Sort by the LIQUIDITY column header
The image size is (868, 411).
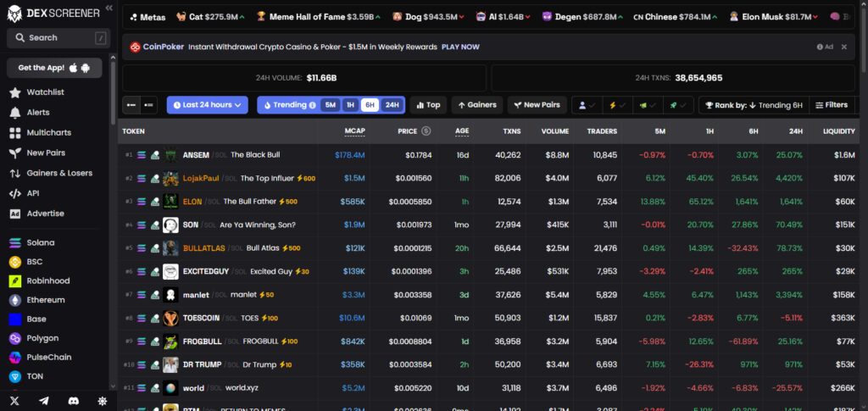click(838, 131)
